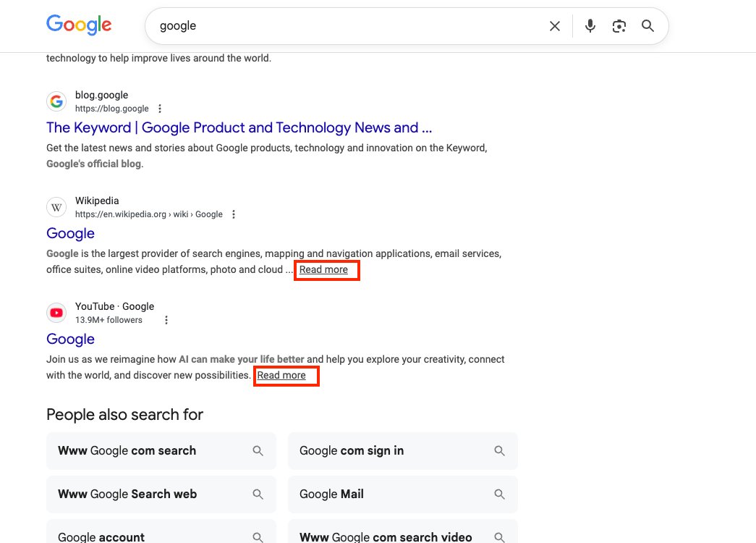The width and height of the screenshot is (756, 543).
Task: Click the YouTube favicon icon
Action: coord(56,313)
